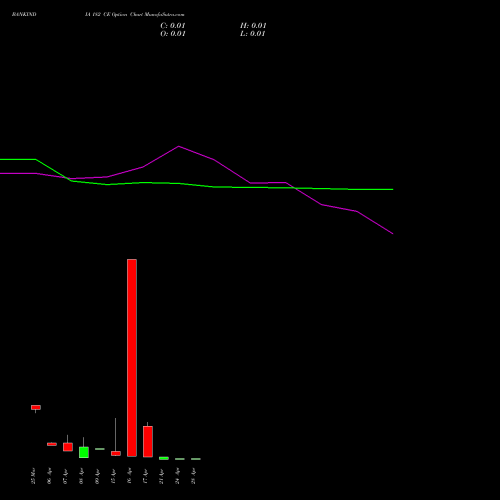
Task: Select the red candle above 25 Mar
Action: (36, 407)
